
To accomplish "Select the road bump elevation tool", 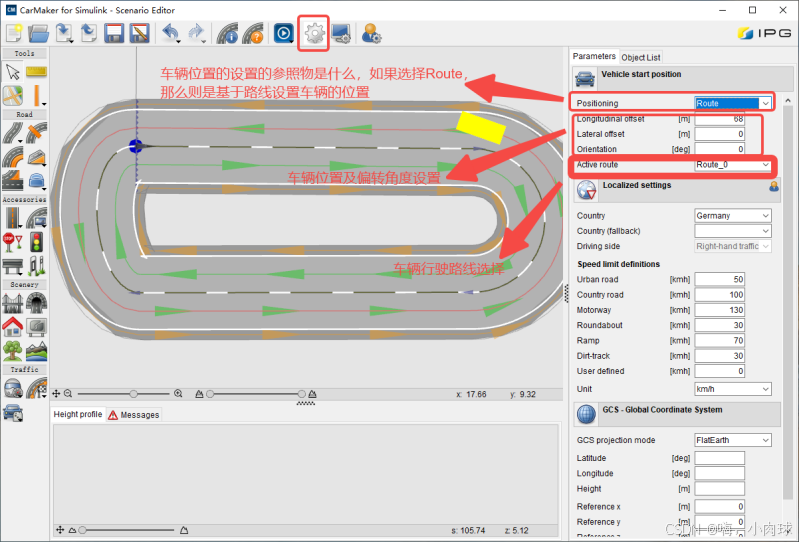I will tap(37, 157).
